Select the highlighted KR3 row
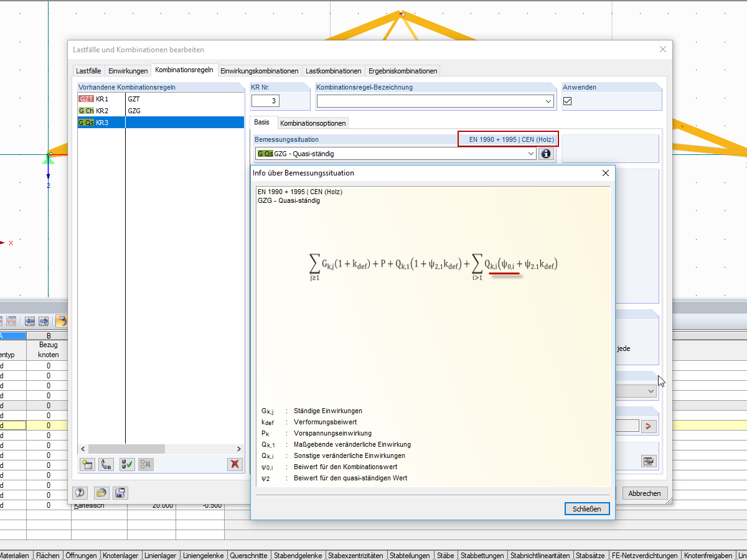Screen dimensions: 747x560 click(x=161, y=123)
